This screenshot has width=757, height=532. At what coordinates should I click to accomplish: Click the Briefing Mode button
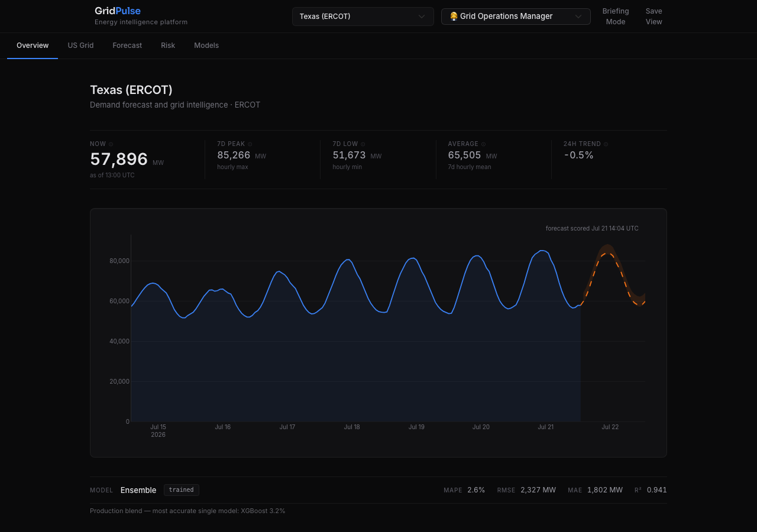[616, 17]
